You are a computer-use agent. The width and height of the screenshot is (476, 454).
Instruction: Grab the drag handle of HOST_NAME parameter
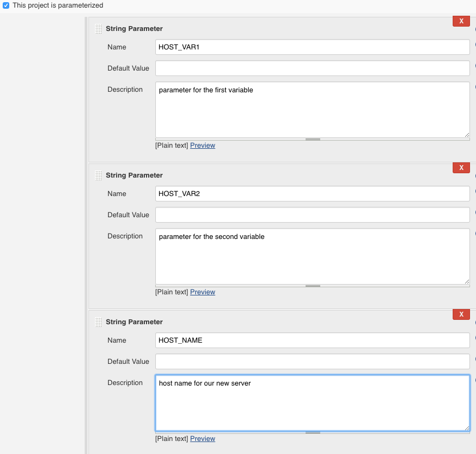click(x=98, y=322)
